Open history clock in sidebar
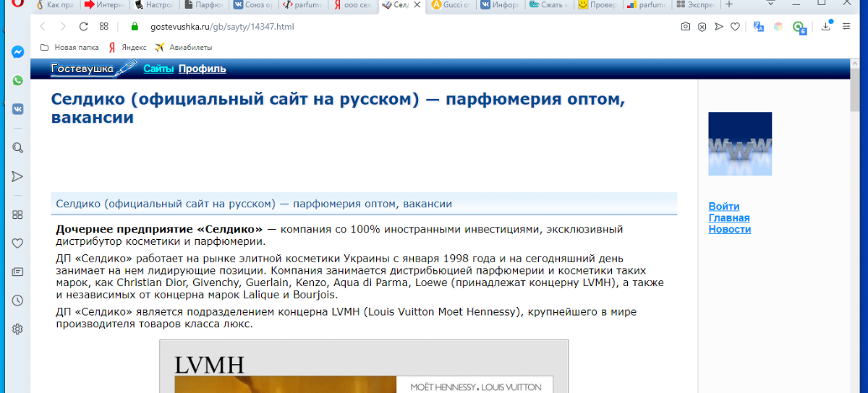Viewport: 868px width, 393px height. click(17, 301)
